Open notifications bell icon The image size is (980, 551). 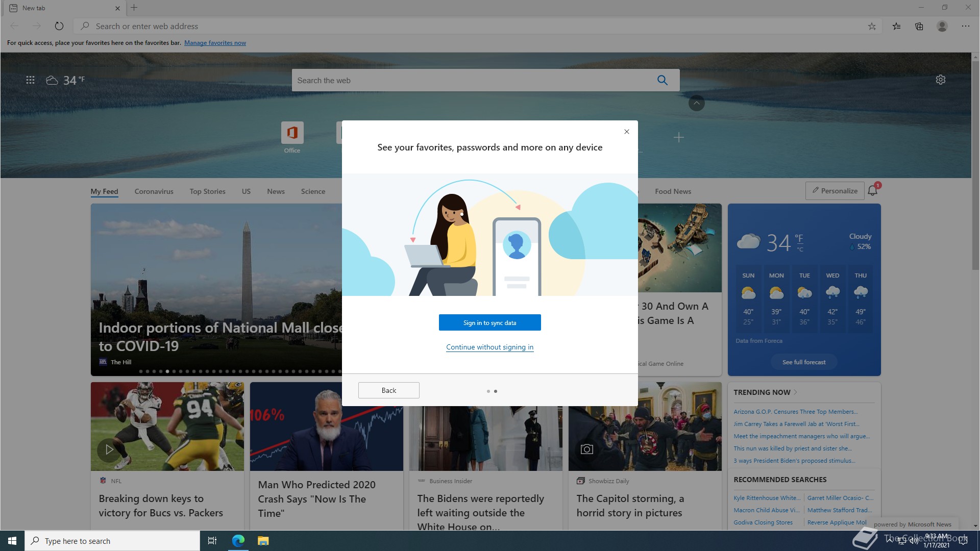click(x=873, y=190)
